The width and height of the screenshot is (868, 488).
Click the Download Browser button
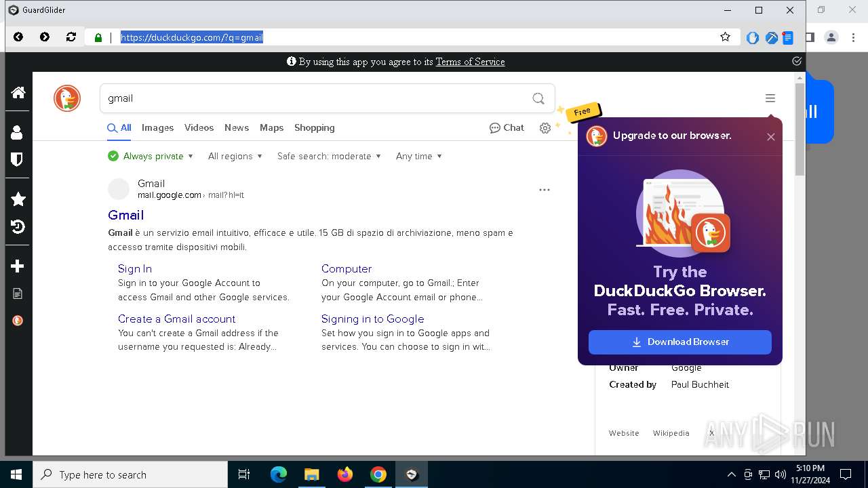click(x=680, y=342)
